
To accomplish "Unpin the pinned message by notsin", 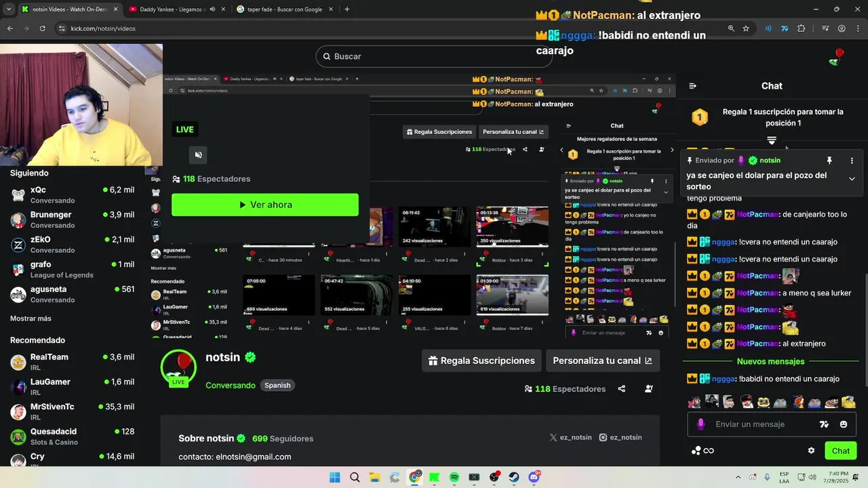I will [829, 161].
